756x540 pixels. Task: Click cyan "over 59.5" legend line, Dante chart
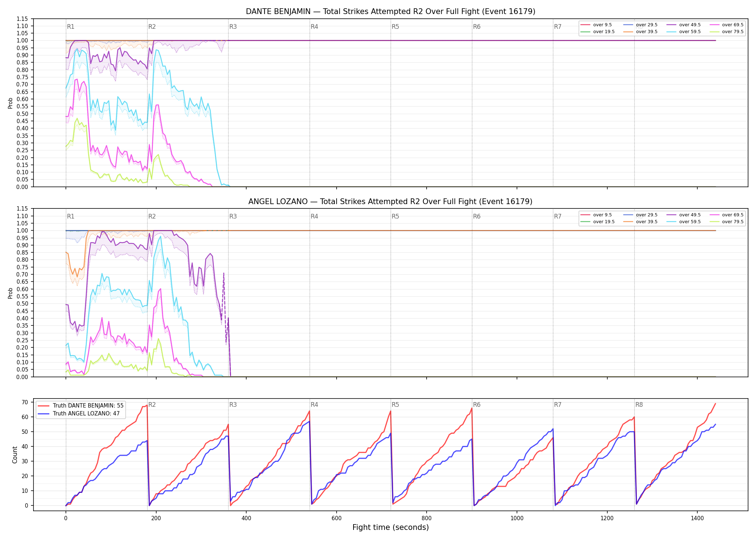(671, 32)
